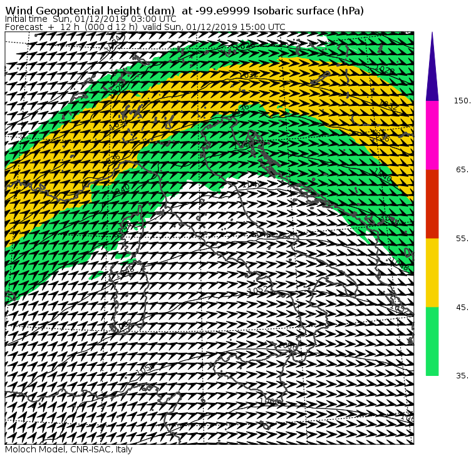476x458 pixels.
Task: Click the yellow 45-55 legend color band
Action: click(x=432, y=273)
